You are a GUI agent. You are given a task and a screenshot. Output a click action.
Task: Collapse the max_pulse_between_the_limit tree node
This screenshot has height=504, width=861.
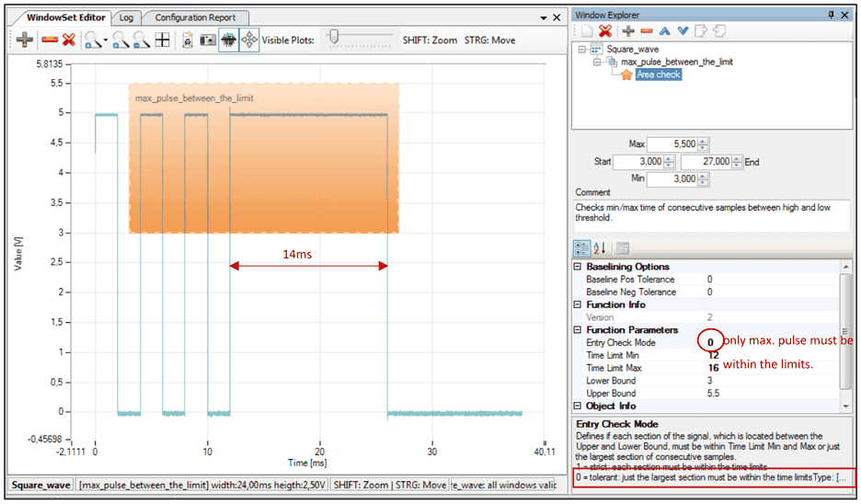point(597,62)
